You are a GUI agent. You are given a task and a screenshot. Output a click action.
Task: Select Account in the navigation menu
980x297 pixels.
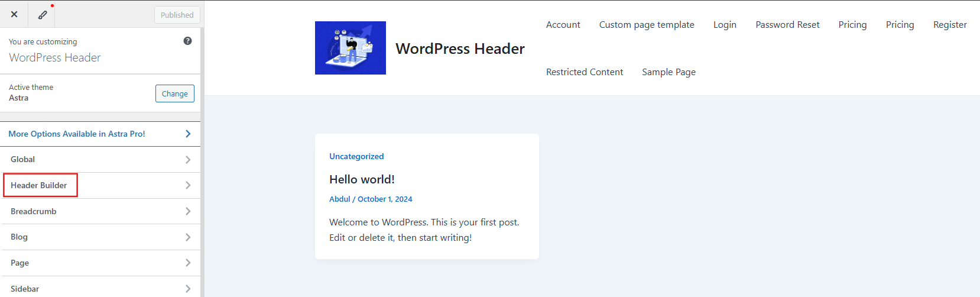(x=563, y=25)
